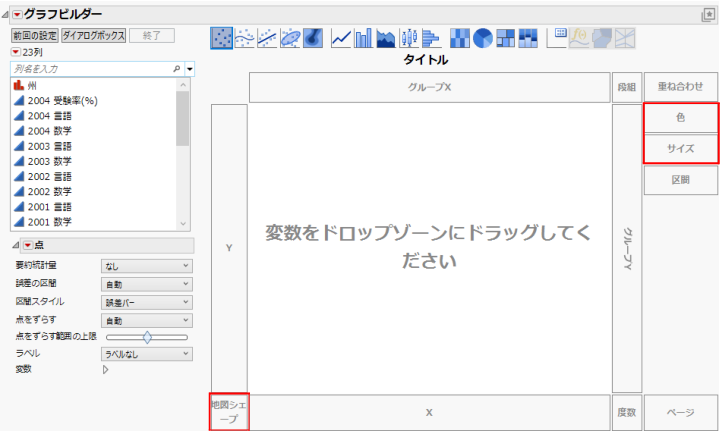Click the 段組 drop zone
Screen dimensions: 722x431
click(x=627, y=87)
